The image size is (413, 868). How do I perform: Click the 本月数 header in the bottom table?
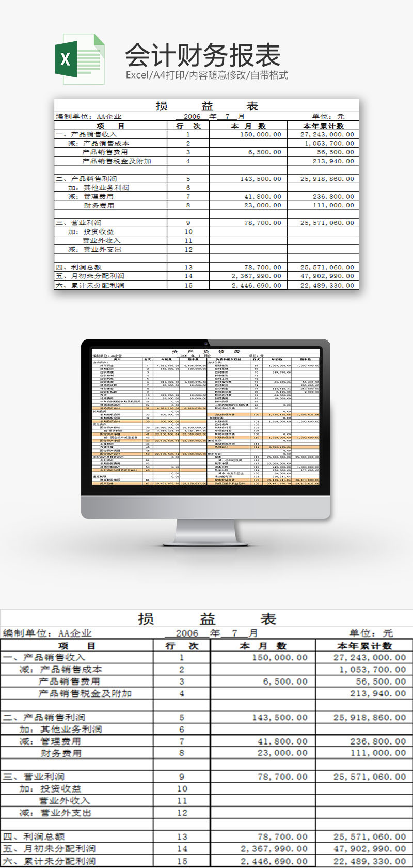(x=263, y=645)
